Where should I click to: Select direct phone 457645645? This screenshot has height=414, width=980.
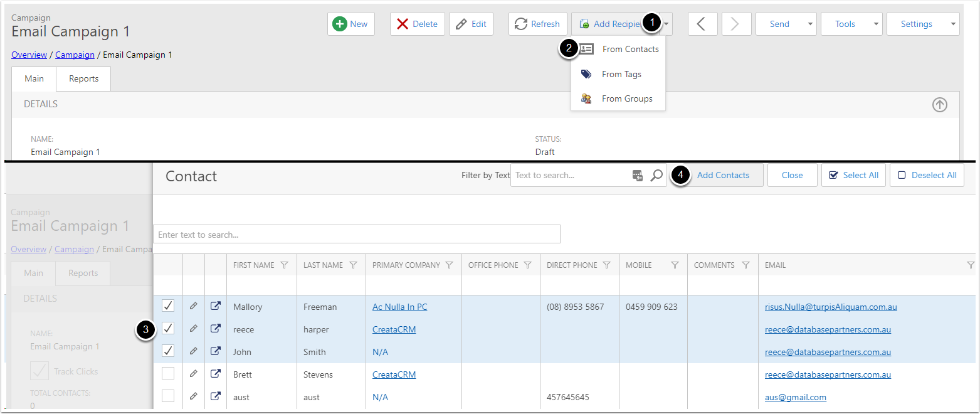click(567, 397)
